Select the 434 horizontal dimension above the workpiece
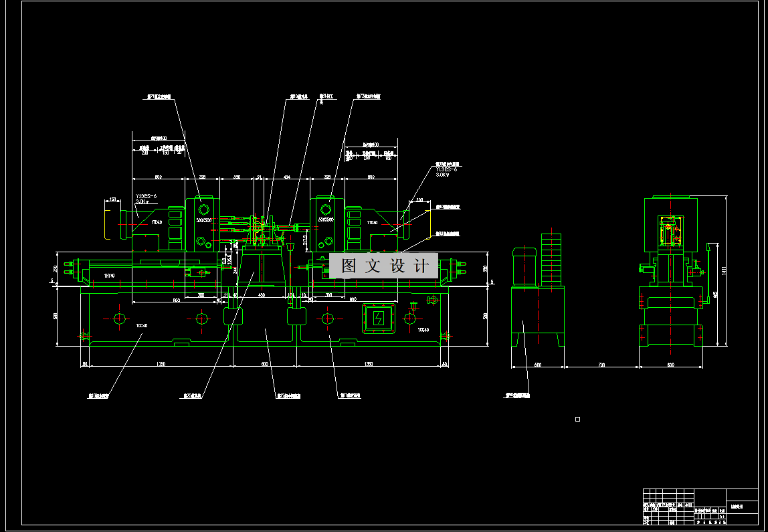Viewport: 768px width, 532px height. pyautogui.click(x=286, y=177)
